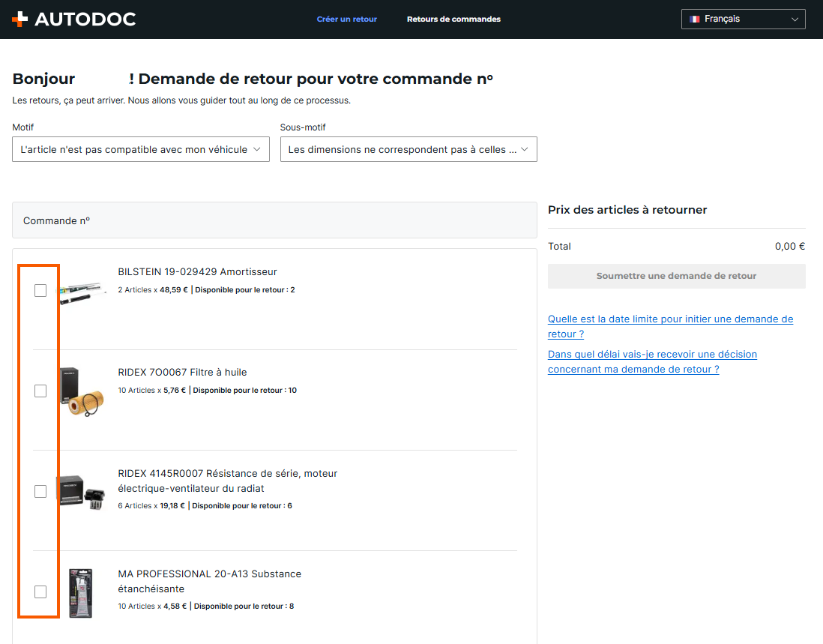Screen dimensions: 823x644
Task: Click the French flag icon
Action: 694,19
